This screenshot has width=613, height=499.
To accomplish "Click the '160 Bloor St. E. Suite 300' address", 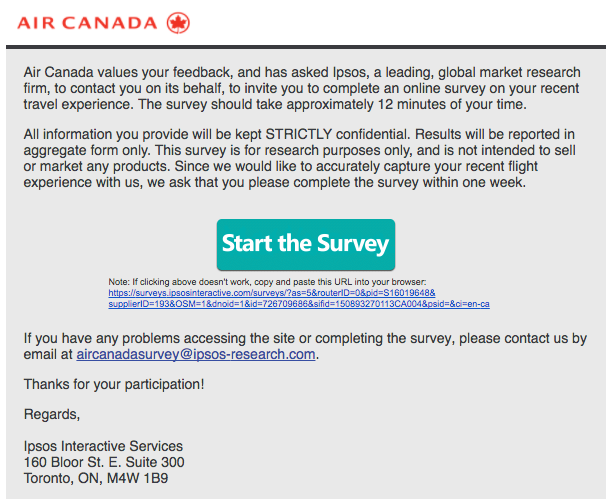I will pyautogui.click(x=104, y=462).
